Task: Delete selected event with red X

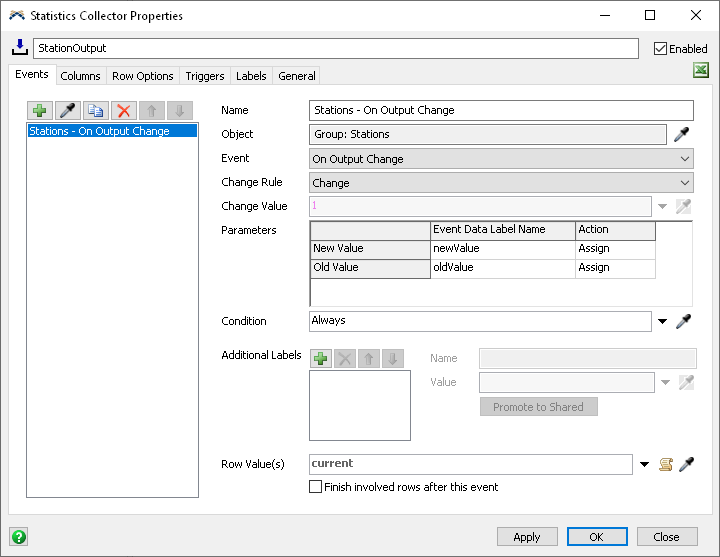Action: (124, 110)
